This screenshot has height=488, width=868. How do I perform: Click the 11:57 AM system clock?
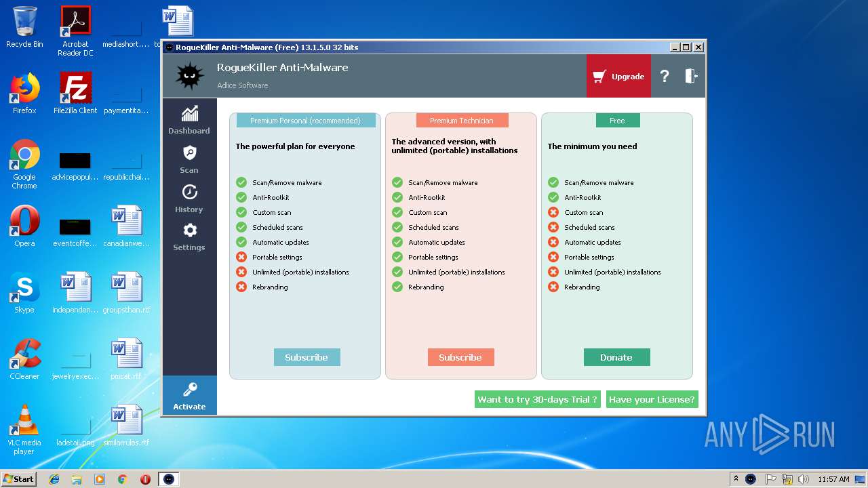click(833, 479)
